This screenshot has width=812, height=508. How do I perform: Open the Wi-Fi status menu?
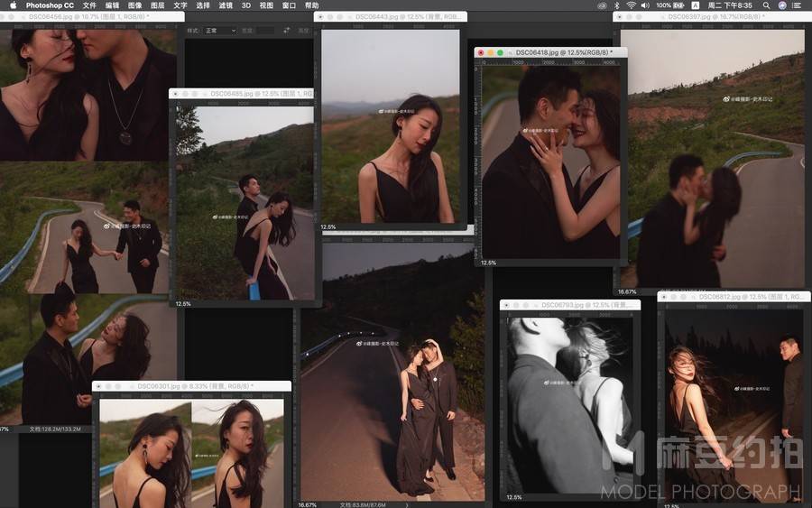(x=631, y=5)
